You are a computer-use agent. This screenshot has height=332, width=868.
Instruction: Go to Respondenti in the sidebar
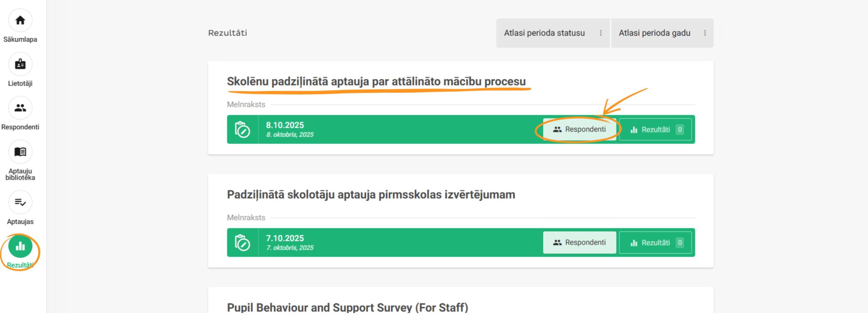click(20, 108)
